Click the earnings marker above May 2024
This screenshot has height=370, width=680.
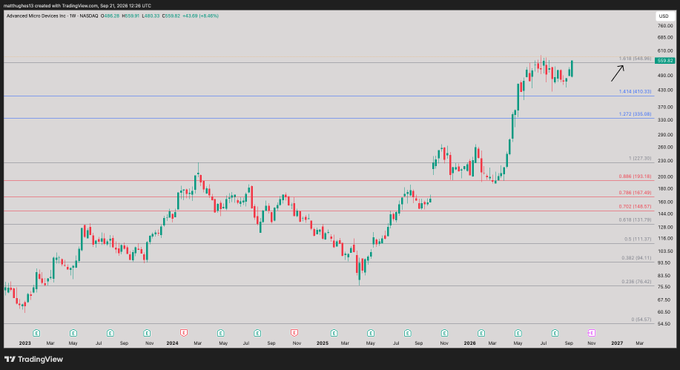[x=221, y=333]
